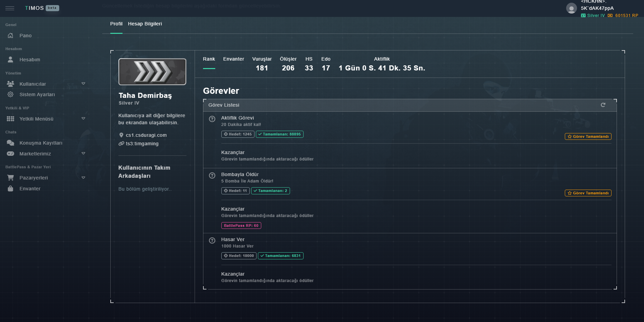
Task: Click Tamamlanan: 6831 badge
Action: [281, 256]
